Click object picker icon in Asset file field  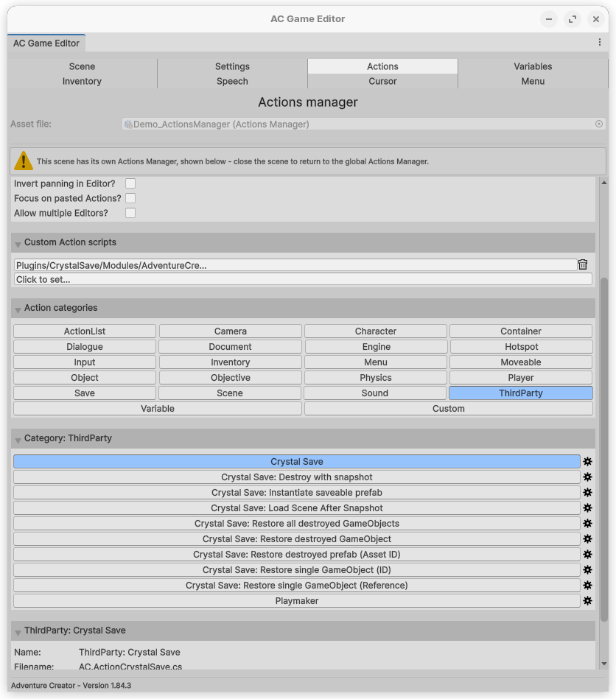[599, 124]
